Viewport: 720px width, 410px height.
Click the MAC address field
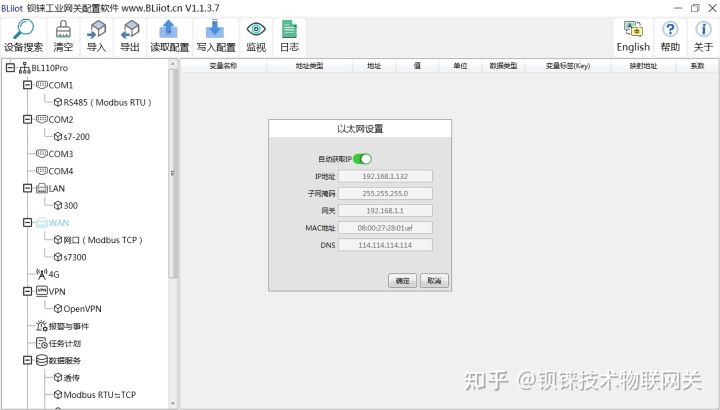pos(385,228)
